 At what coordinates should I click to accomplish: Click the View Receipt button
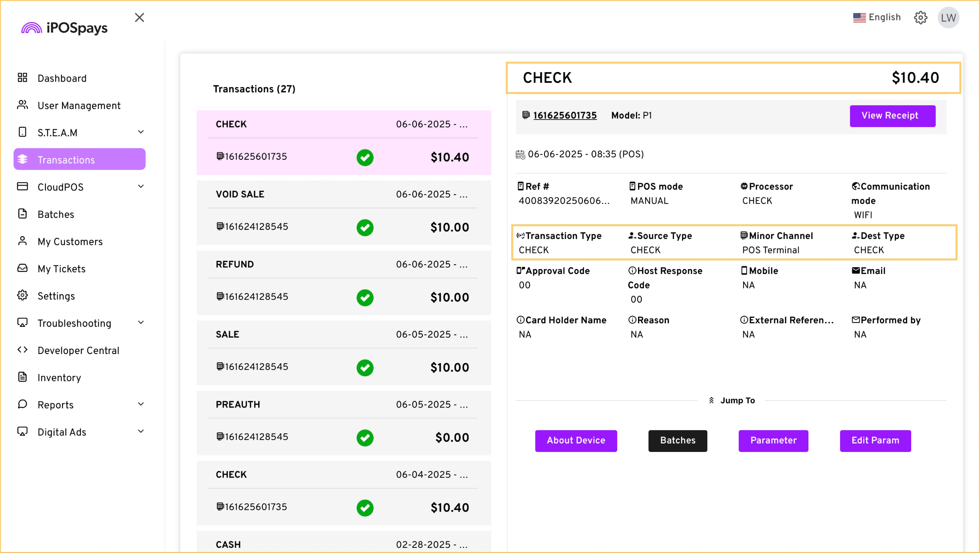(x=892, y=116)
